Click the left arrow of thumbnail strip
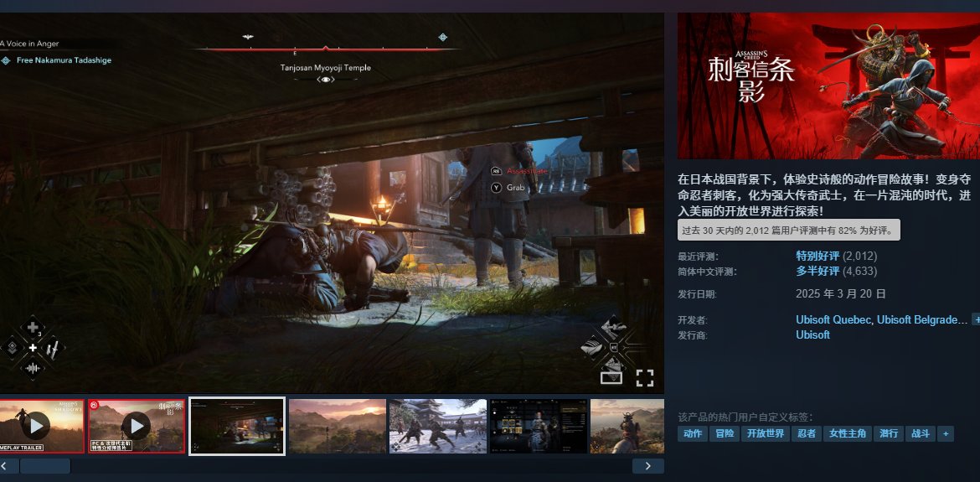This screenshot has width=980, height=482. 8,466
